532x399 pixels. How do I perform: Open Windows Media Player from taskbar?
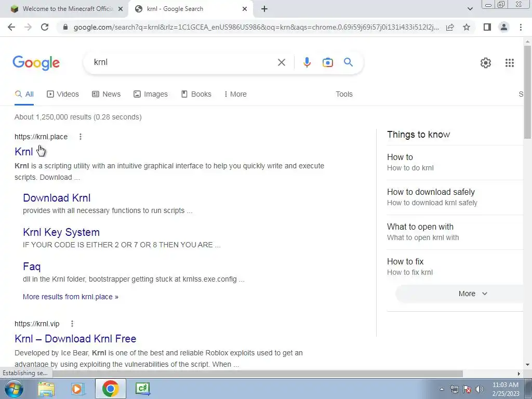point(77,389)
